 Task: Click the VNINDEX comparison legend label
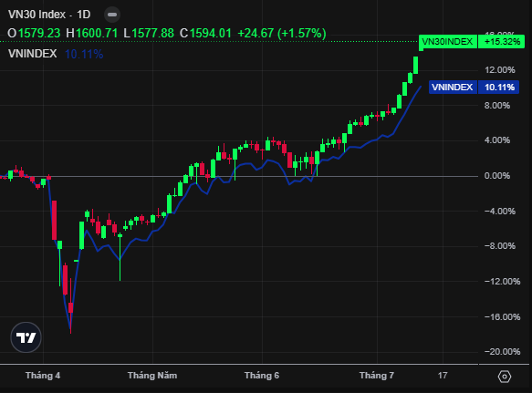(x=33, y=54)
